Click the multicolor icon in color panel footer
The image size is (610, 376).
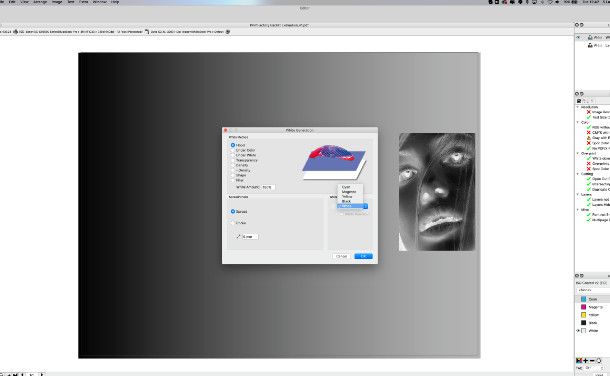579,361
